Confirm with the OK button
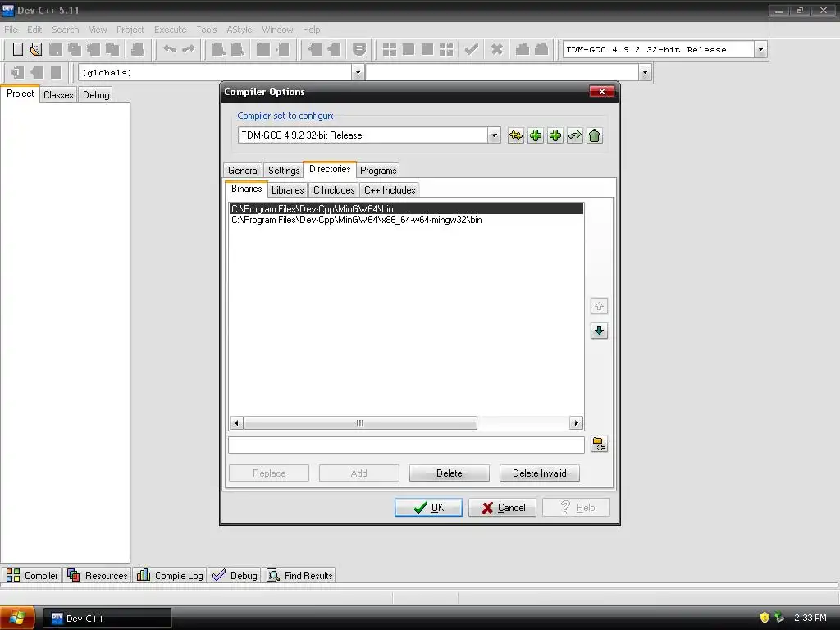 428,508
